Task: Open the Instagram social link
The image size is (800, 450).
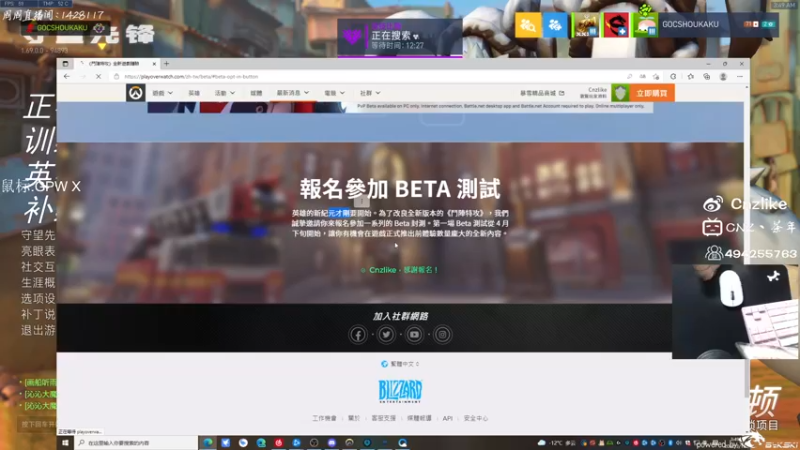Action: coord(442,335)
